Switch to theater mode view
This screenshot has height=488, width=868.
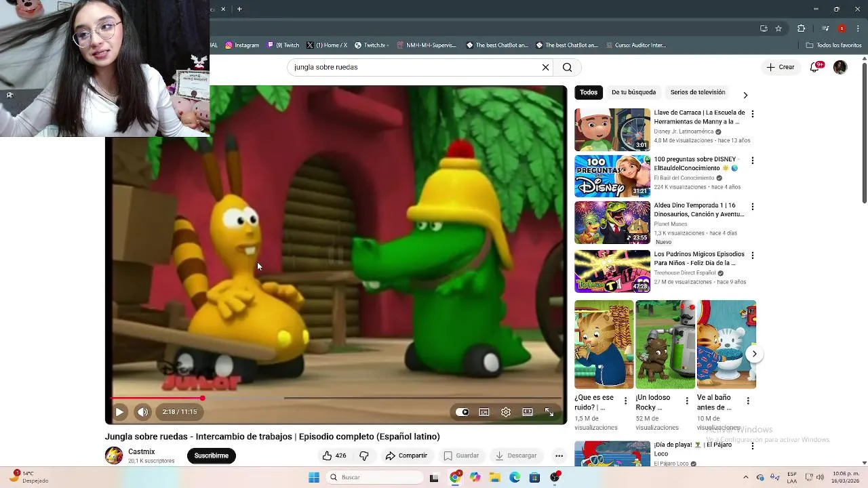(528, 412)
